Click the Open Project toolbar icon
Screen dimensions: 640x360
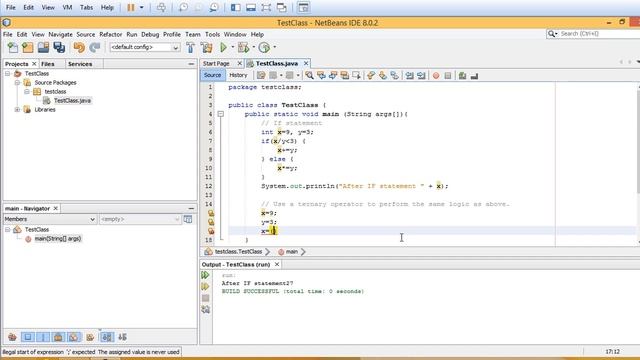click(43, 47)
